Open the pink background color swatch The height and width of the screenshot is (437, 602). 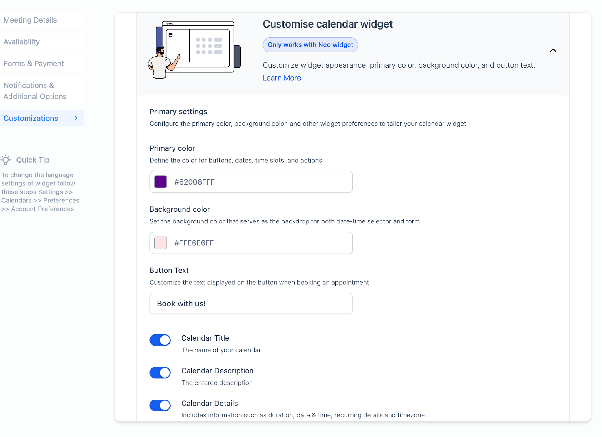(x=160, y=243)
